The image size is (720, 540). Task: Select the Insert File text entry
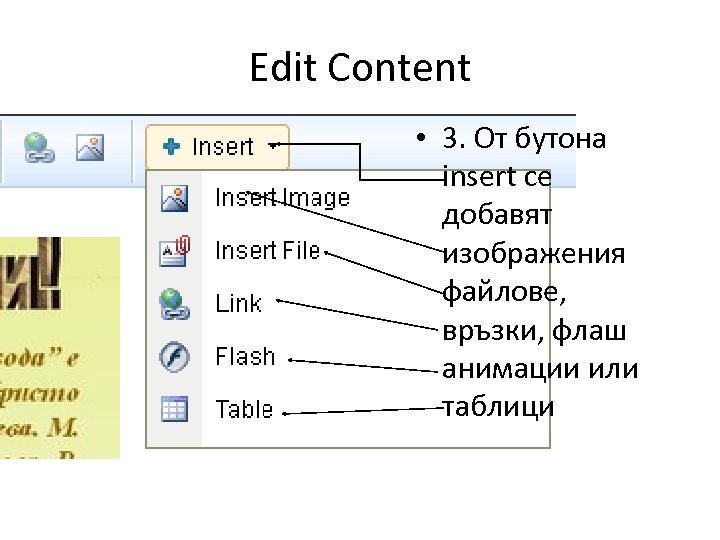267,250
